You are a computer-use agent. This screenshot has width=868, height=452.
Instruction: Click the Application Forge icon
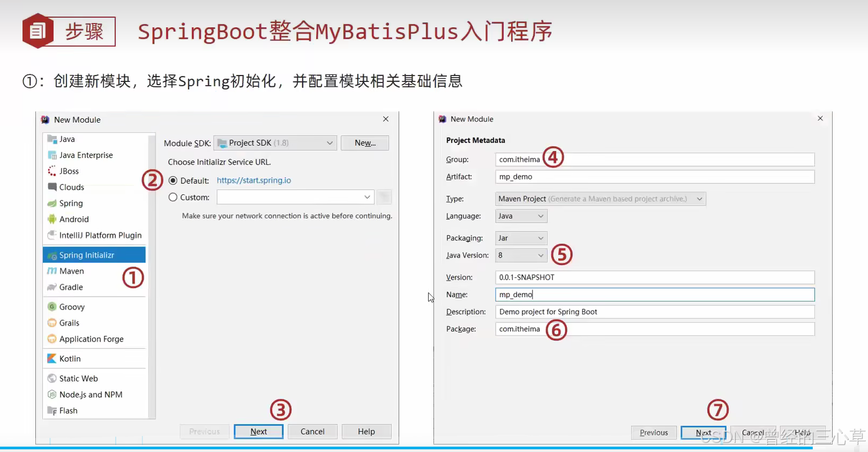pyautogui.click(x=52, y=339)
